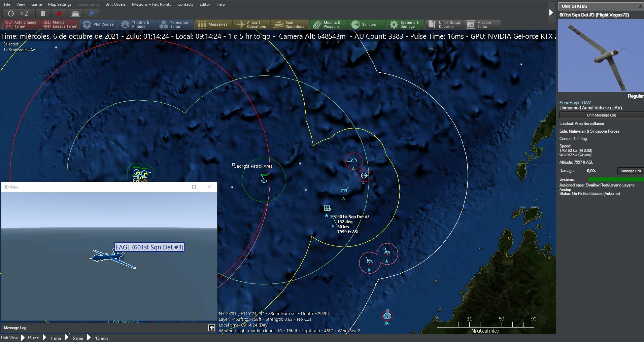The width and height of the screenshot is (644, 342).
Task: Open the Plot Course tool
Action: pos(98,24)
